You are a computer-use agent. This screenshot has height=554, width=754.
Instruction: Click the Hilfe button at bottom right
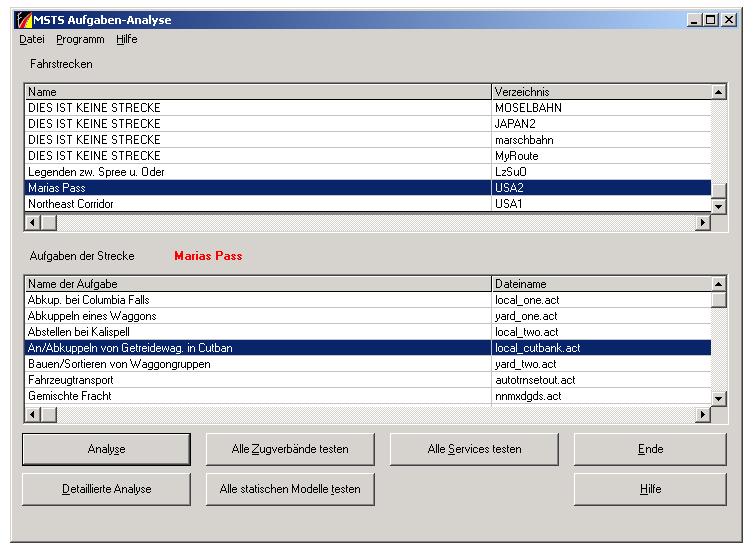click(x=650, y=489)
